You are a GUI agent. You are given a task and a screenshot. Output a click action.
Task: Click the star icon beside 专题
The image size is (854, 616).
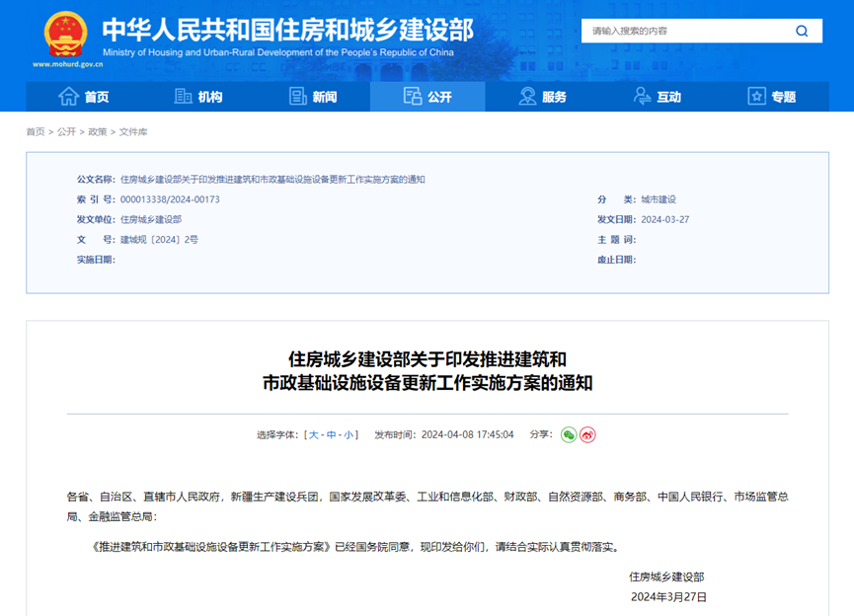pyautogui.click(x=756, y=97)
